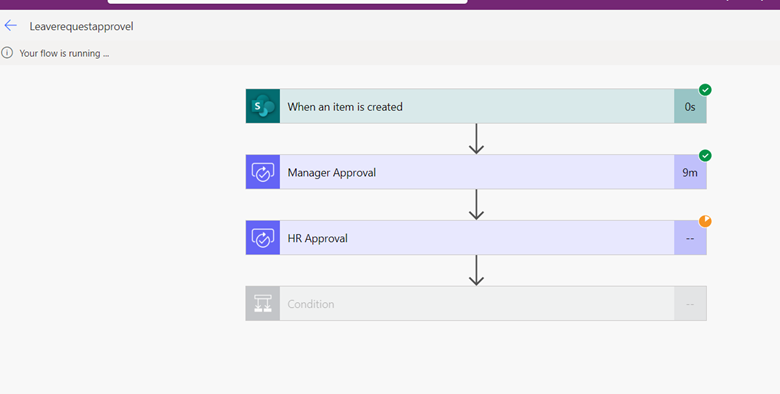This screenshot has height=394, width=780.
Task: Click green success badge on trigger step
Action: pyautogui.click(x=705, y=90)
